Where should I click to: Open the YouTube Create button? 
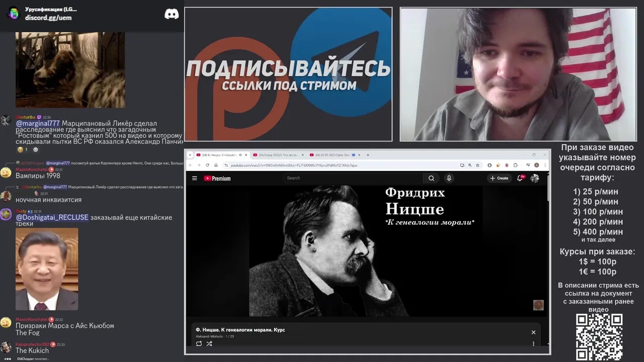[x=499, y=178]
